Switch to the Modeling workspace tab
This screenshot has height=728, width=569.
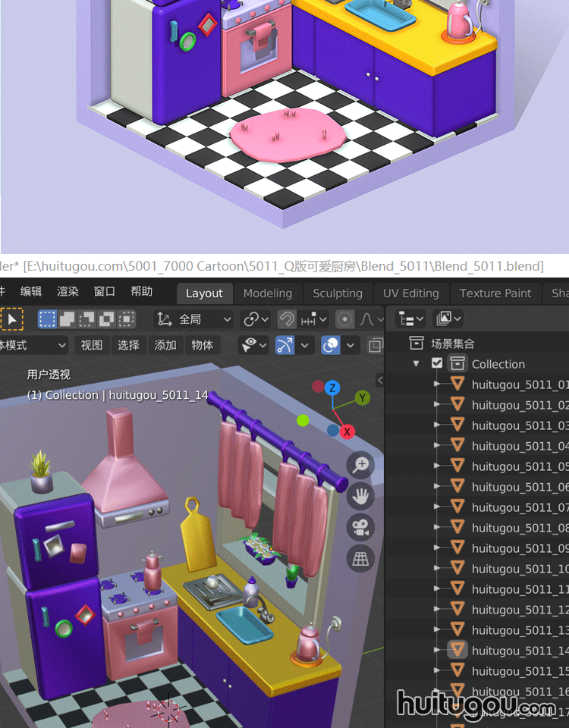coord(267,293)
